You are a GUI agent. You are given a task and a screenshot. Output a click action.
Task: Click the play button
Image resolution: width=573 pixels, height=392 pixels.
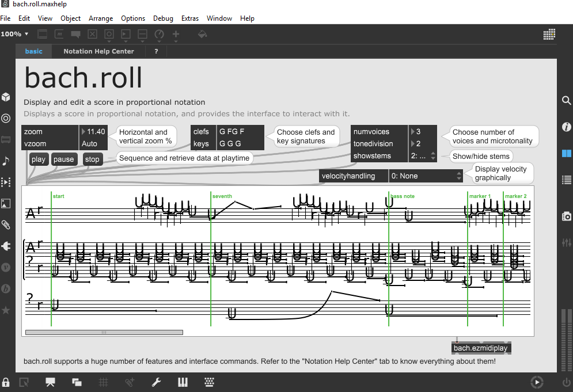coord(39,159)
